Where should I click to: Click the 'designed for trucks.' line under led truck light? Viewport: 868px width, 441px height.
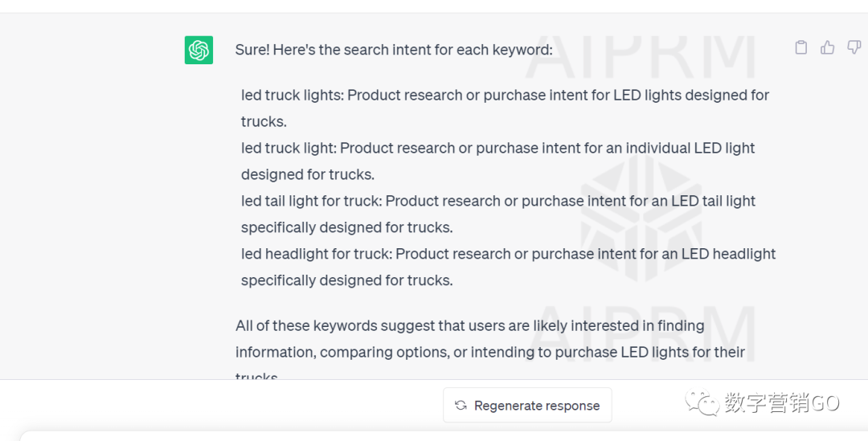[308, 174]
